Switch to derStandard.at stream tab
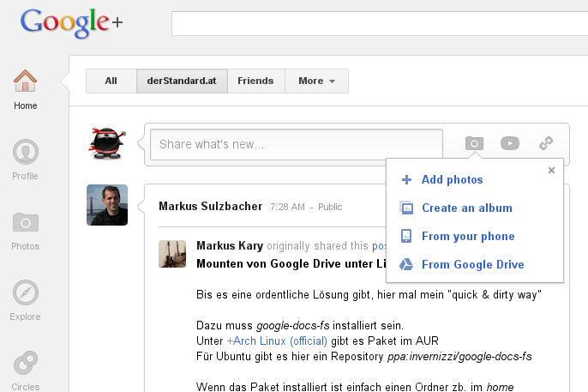This screenshot has width=588, height=392. coord(182,81)
